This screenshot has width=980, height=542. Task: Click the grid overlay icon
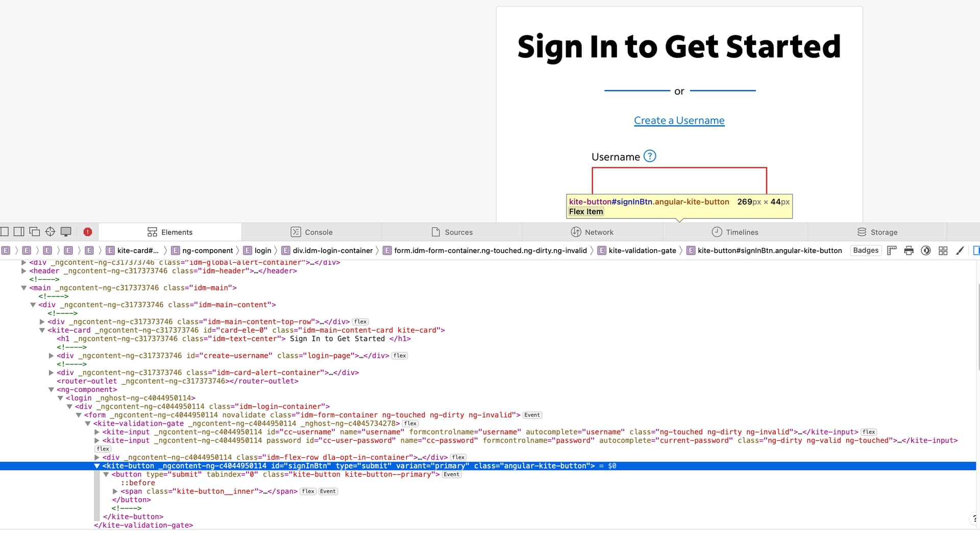[943, 251]
